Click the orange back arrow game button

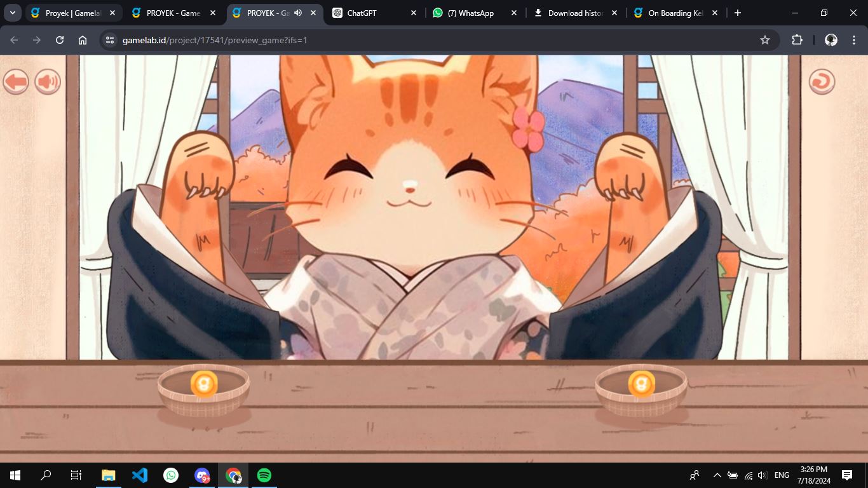click(x=16, y=82)
